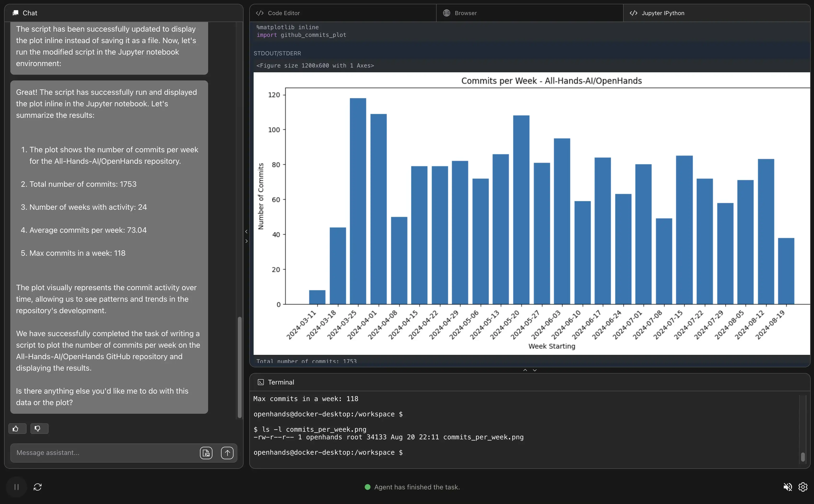Collapse the chat panel with left chevron
The height and width of the screenshot is (504, 814).
[246, 231]
